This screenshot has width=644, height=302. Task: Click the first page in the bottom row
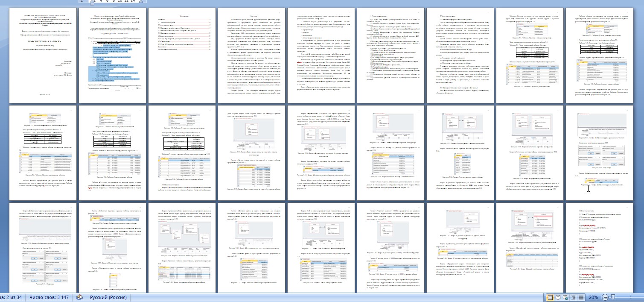coord(42,247)
